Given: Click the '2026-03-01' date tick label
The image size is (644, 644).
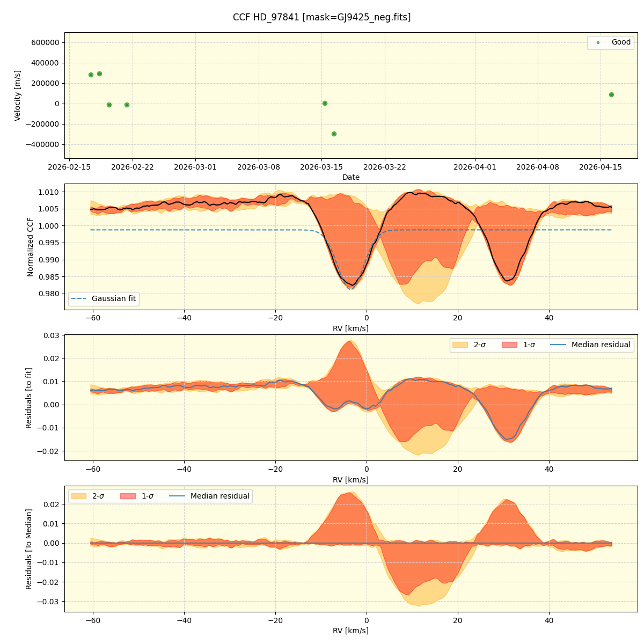Looking at the screenshot, I should 195,167.
